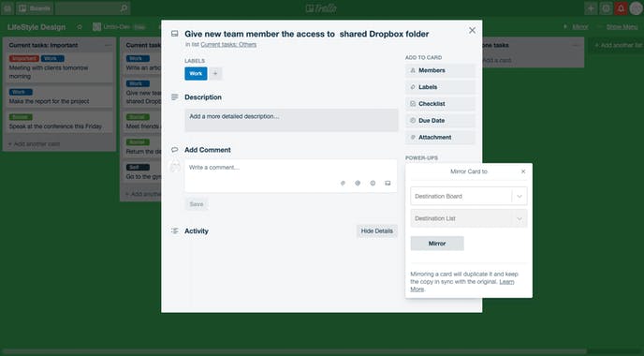Image resolution: width=644 pixels, height=356 pixels.
Task: Click the 'Write a comment' text box
Action: pyautogui.click(x=290, y=175)
